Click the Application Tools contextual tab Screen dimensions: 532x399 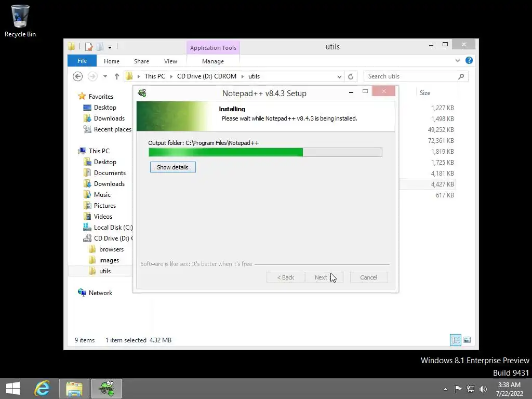coord(213,48)
